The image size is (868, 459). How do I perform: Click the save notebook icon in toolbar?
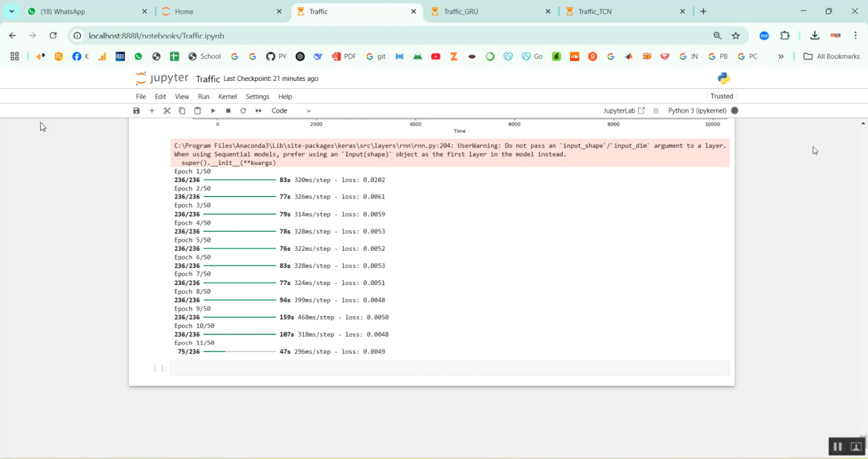tap(137, 110)
